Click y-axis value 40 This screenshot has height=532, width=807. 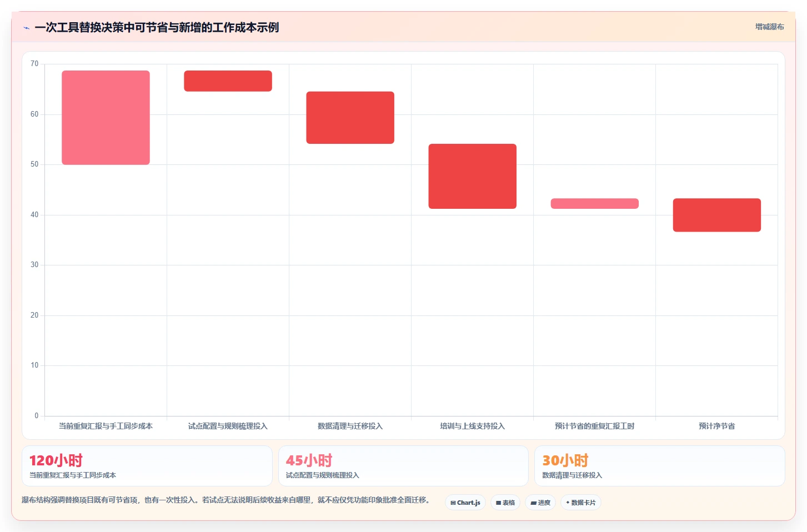[x=34, y=215]
